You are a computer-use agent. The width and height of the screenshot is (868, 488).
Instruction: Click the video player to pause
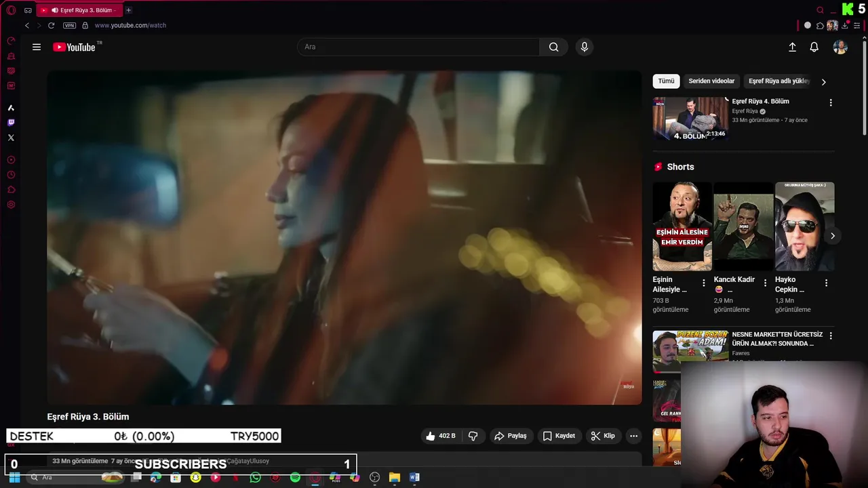pos(344,237)
